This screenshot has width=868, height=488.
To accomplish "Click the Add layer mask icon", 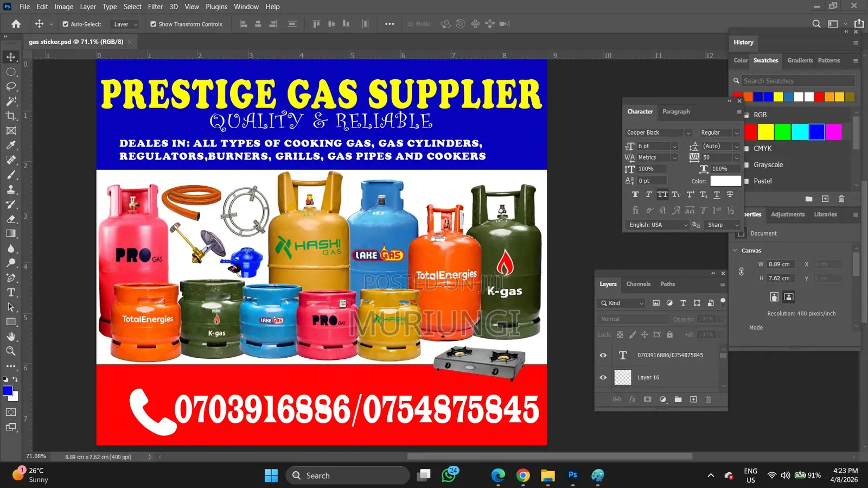I will [647, 400].
